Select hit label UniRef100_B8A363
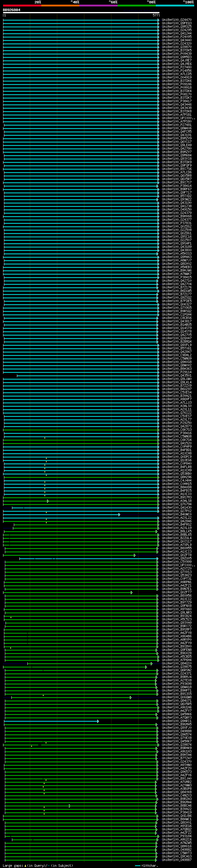The image size is (197, 868). pos(176,369)
